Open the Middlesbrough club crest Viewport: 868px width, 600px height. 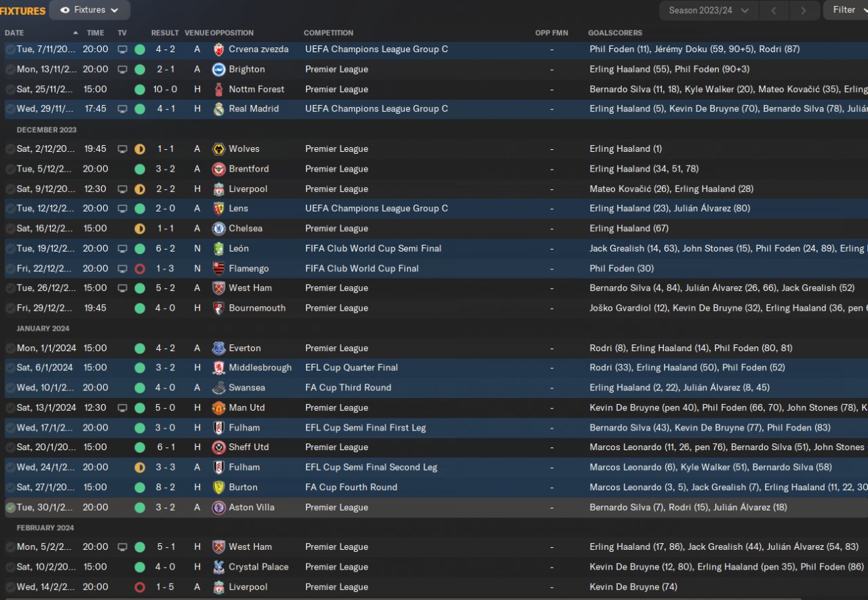(x=218, y=368)
